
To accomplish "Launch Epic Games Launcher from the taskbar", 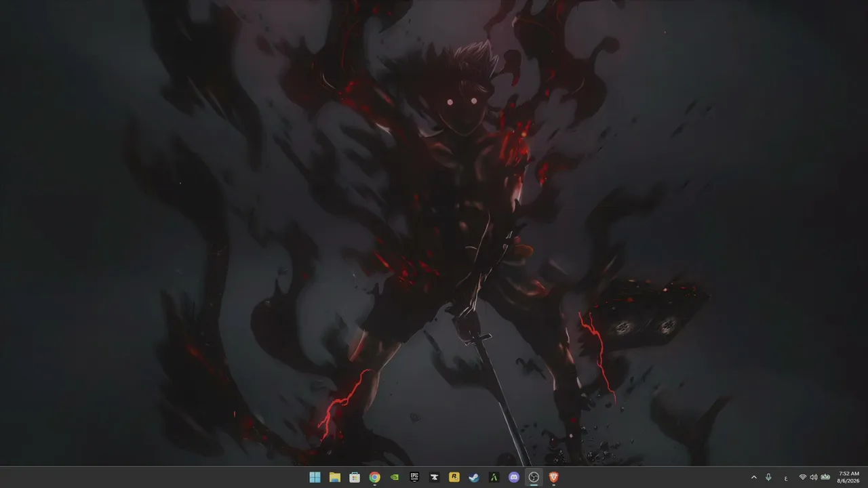I will (x=414, y=477).
